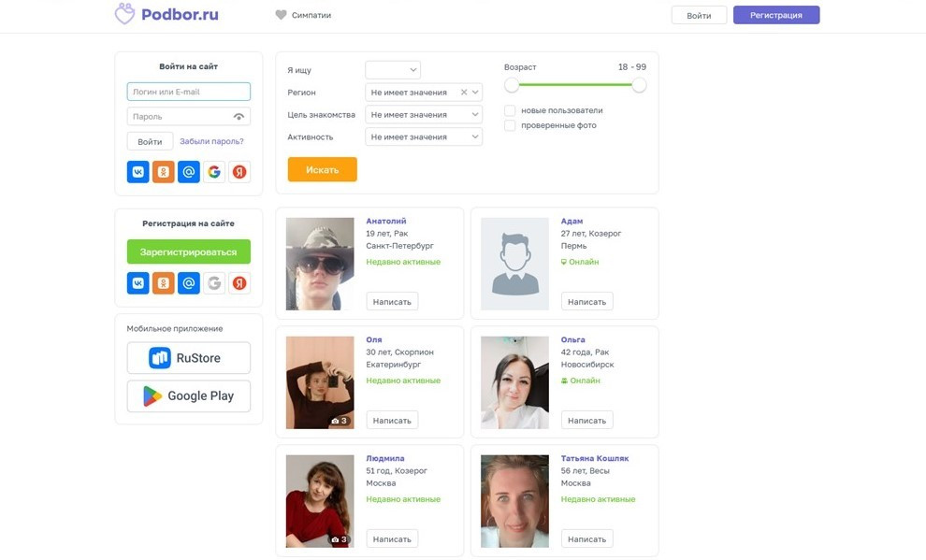
Task: Open the Активность dropdown
Action: pos(424,136)
